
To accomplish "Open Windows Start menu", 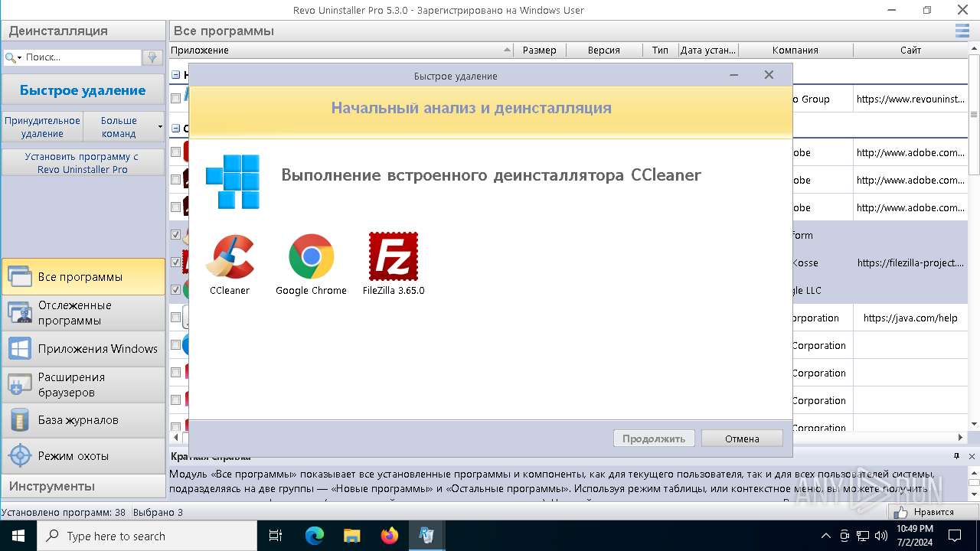I will pos(18,536).
